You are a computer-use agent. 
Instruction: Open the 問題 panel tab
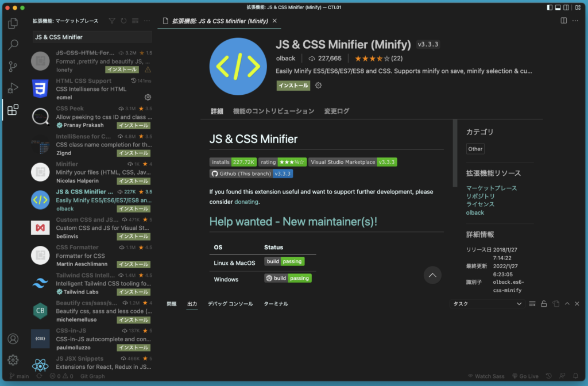(171, 304)
